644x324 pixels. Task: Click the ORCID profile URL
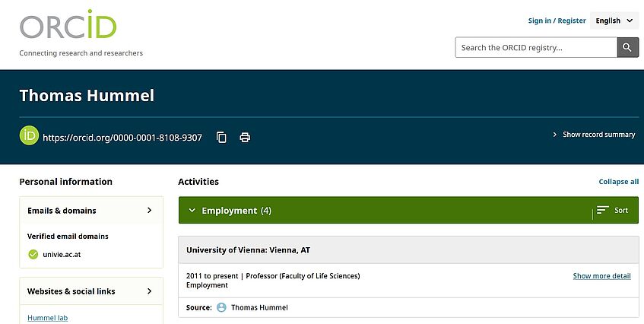click(x=122, y=138)
